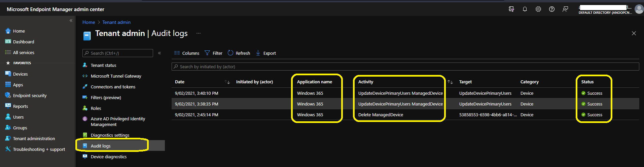The width and height of the screenshot is (644, 167).
Task: Click Application name column header
Action: (315, 82)
